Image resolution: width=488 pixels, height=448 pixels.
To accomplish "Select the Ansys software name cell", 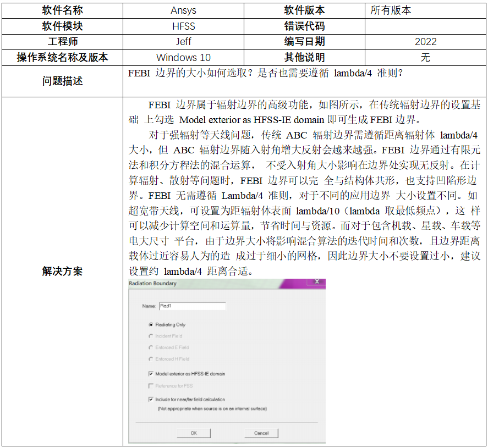I will pyautogui.click(x=183, y=10).
